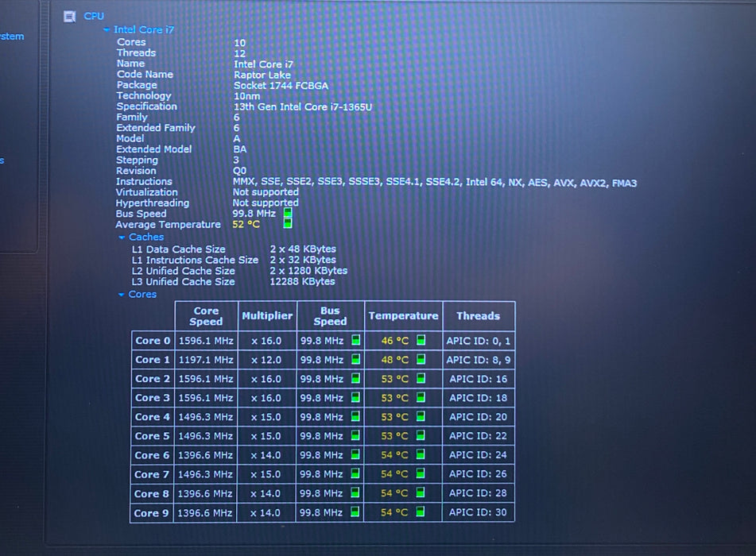The height and width of the screenshot is (556, 756).
Task: Click the Average Temperature green indicator icon
Action: pyautogui.click(x=288, y=223)
